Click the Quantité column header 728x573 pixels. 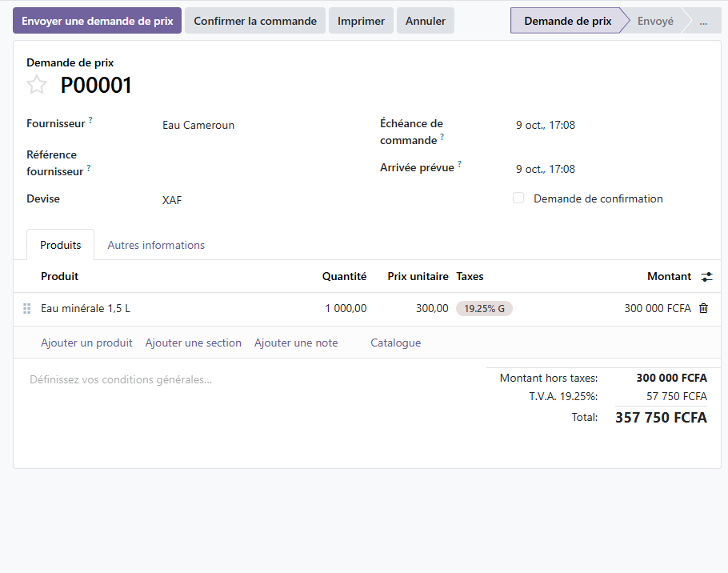[x=344, y=276]
